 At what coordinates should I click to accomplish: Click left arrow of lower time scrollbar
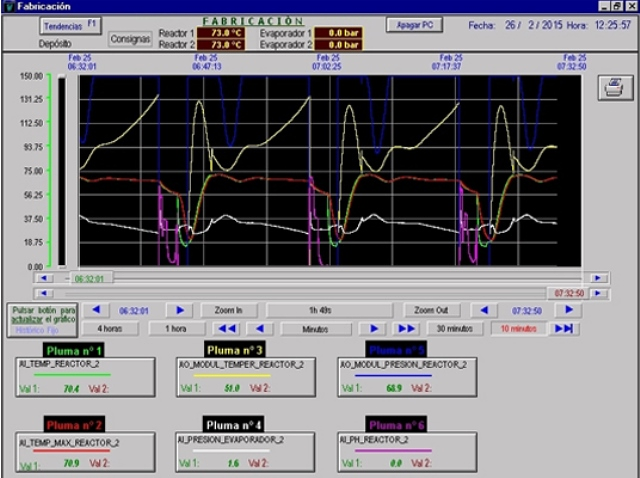click(x=44, y=293)
